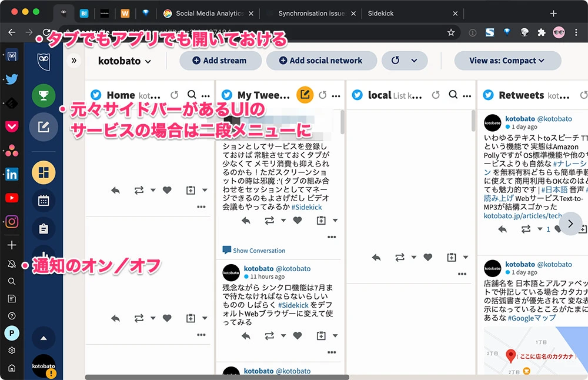Open LinkedIn from the app sidebar
588x380 pixels.
[12, 174]
